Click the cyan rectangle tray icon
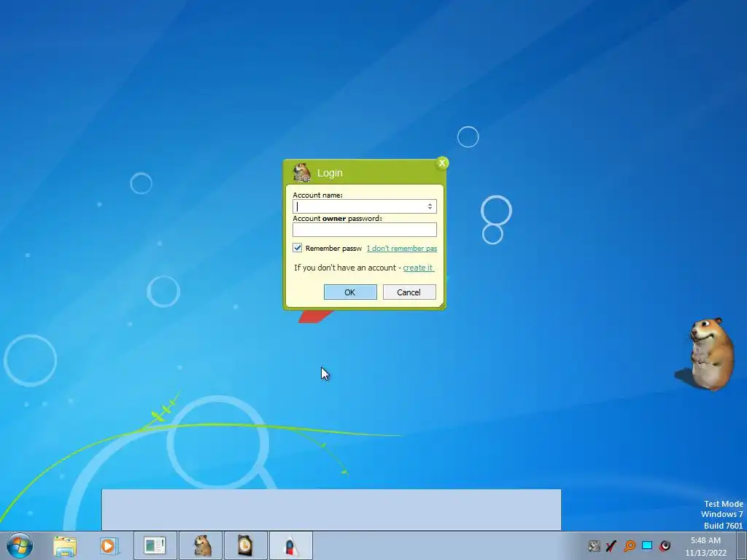 point(647,545)
